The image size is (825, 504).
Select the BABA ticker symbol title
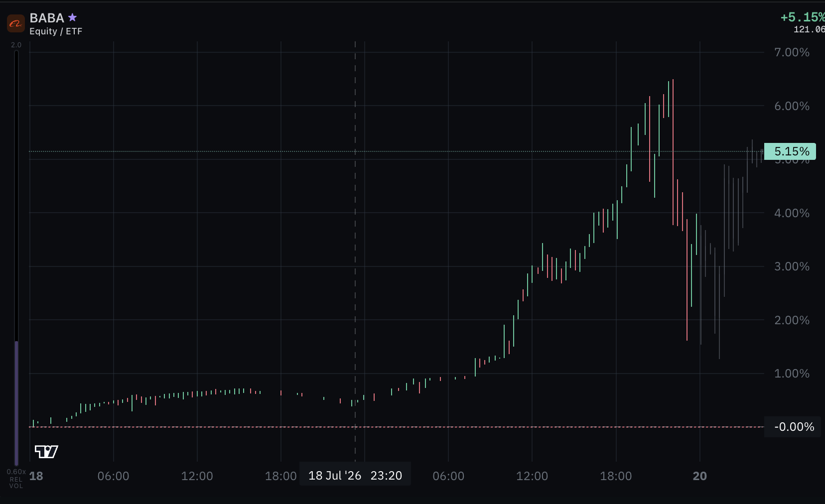47,18
